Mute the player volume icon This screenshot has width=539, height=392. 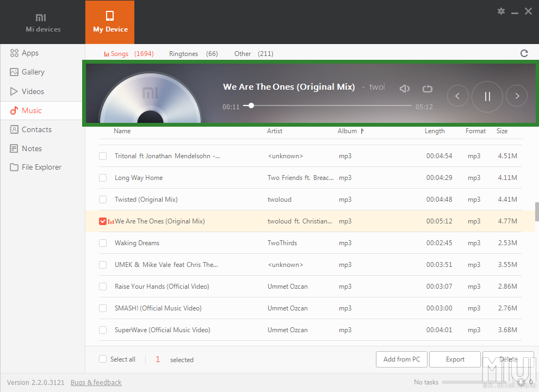tap(405, 89)
